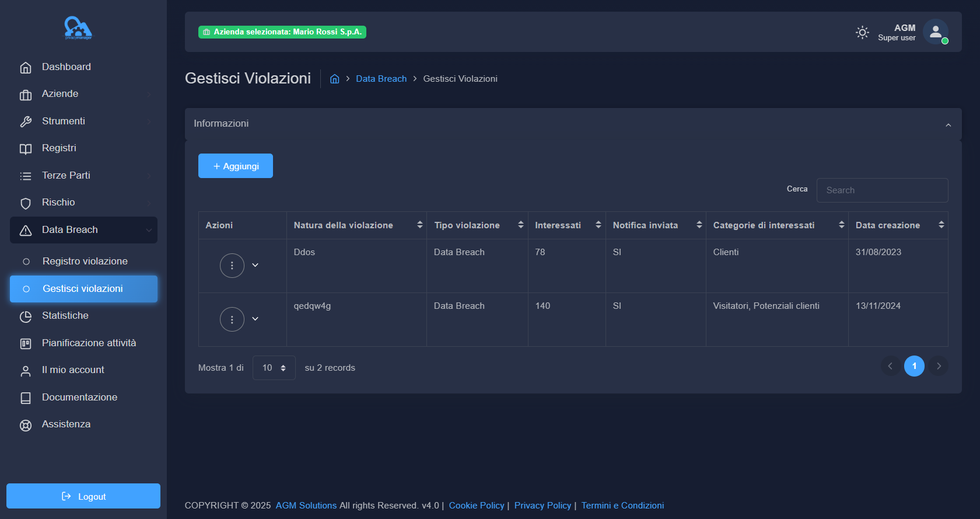Screen dimensions: 980x519
Task: Collapse the Informazioni panel
Action: [948, 124]
